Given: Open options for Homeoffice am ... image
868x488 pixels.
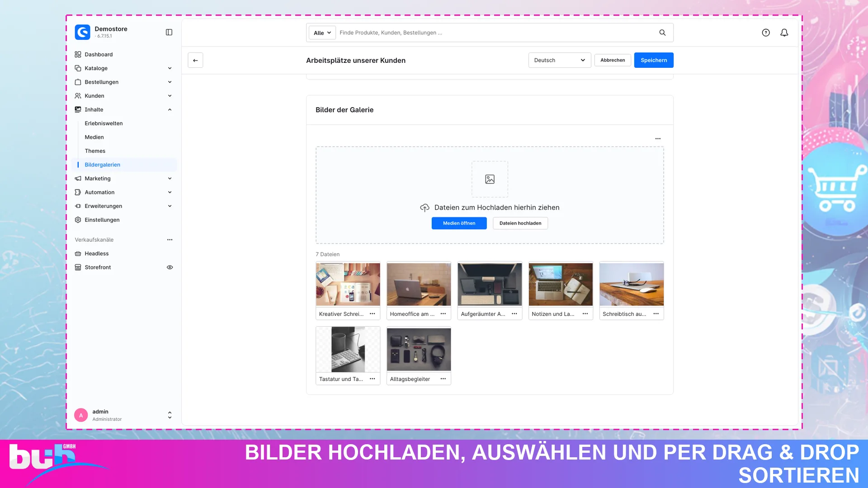Looking at the screenshot, I should [x=443, y=314].
